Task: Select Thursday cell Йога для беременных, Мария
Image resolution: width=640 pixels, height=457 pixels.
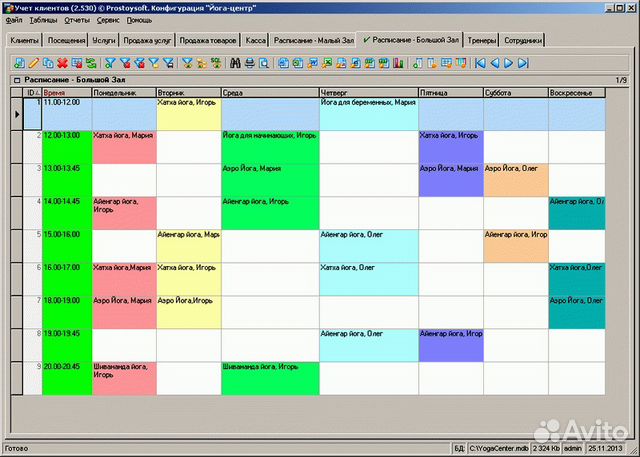Action: click(367, 113)
